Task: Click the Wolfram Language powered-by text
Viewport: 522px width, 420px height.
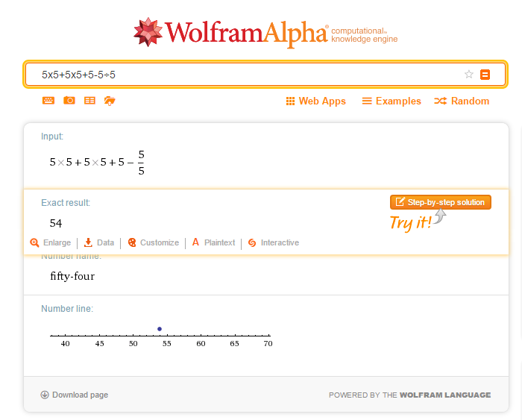Action: (x=410, y=395)
